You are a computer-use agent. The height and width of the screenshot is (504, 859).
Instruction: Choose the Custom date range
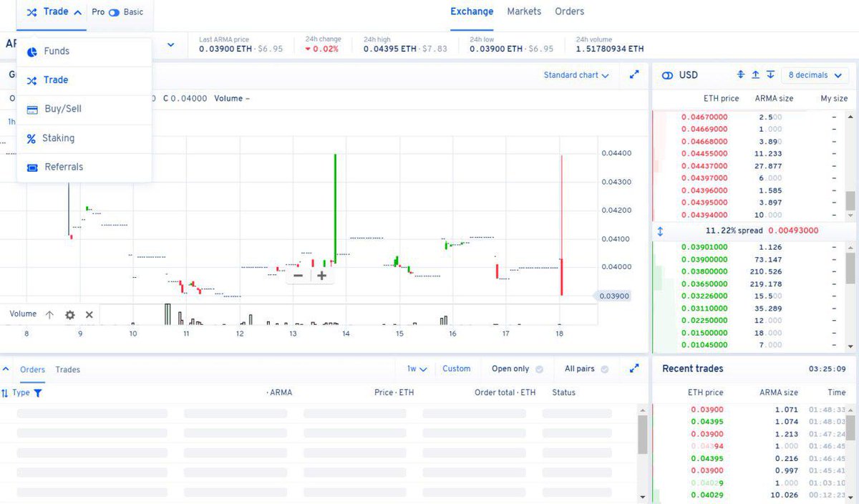(x=457, y=369)
